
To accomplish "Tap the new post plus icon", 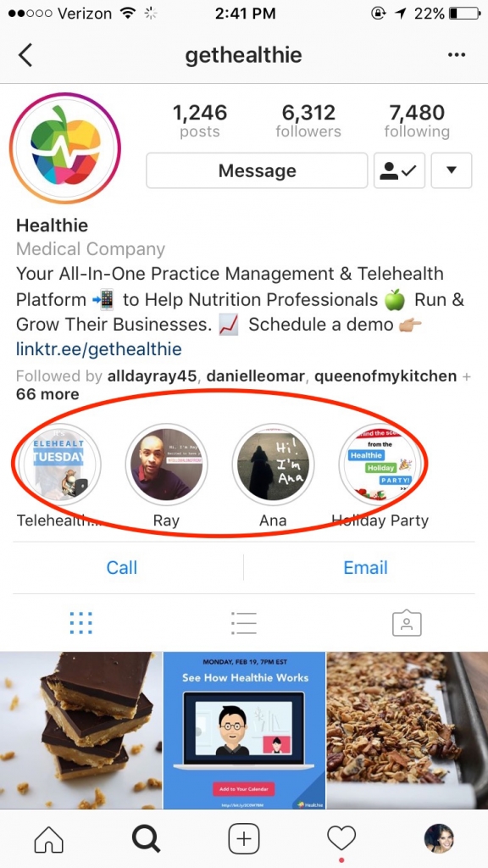I will point(244,840).
